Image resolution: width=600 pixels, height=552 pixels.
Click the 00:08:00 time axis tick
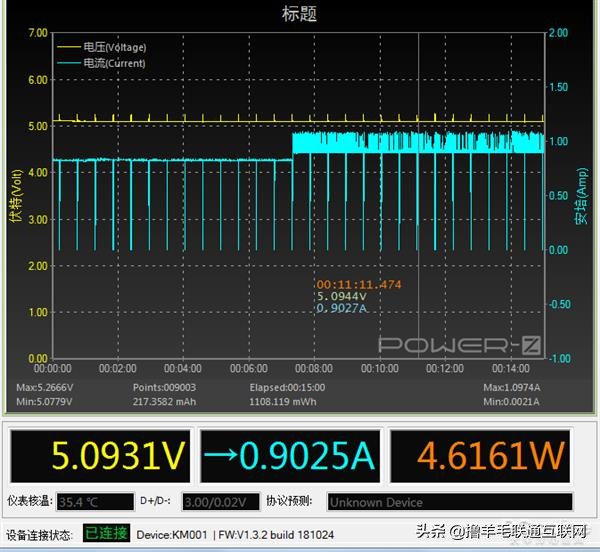point(314,368)
